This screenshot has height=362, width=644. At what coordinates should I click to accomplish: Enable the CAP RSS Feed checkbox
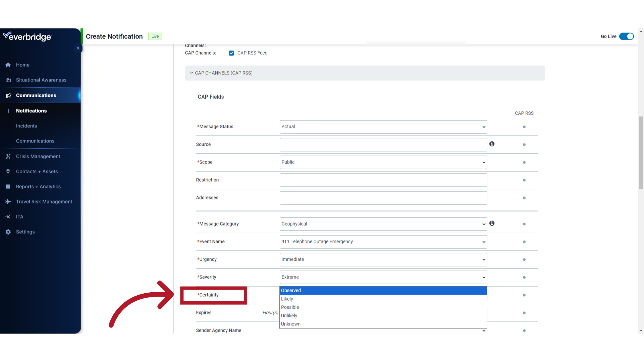coord(231,53)
